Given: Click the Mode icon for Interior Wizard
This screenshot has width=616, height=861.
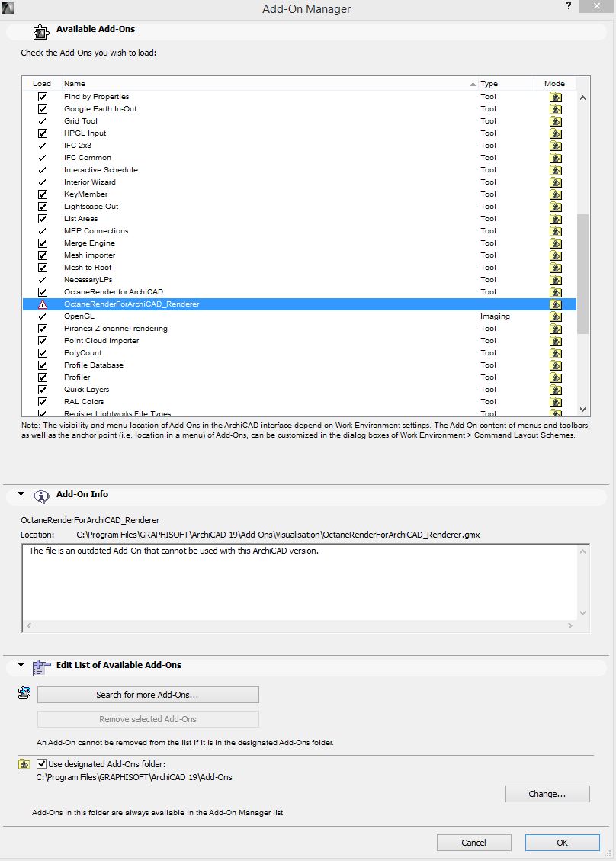Looking at the screenshot, I should [x=556, y=182].
